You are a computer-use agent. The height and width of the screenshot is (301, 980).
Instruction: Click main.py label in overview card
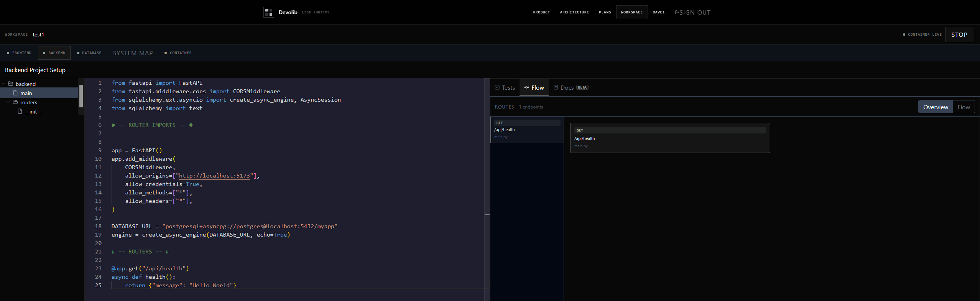pos(581,146)
